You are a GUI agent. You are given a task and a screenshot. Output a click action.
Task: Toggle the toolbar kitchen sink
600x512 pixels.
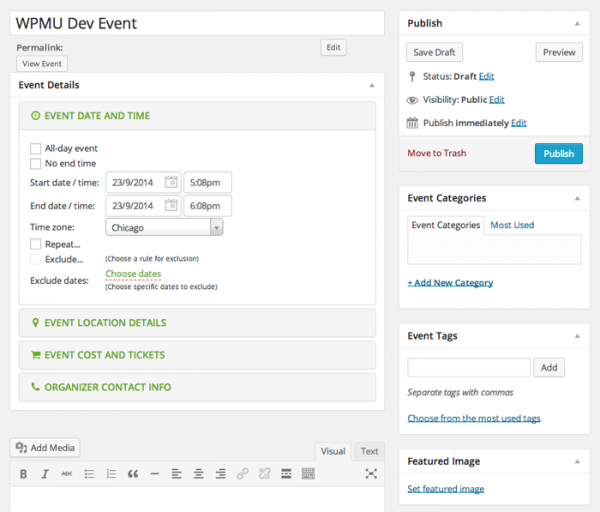(x=308, y=474)
